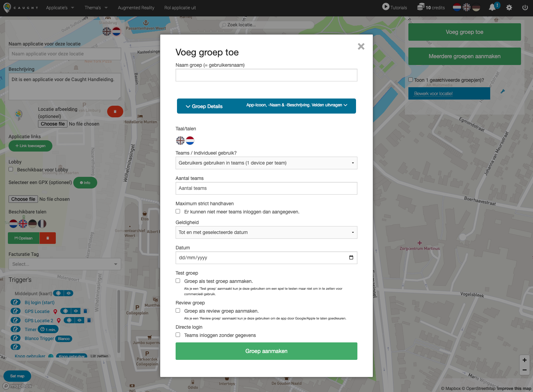Open the Thema's menu
Screen dimensions: 533x392
click(x=96, y=8)
